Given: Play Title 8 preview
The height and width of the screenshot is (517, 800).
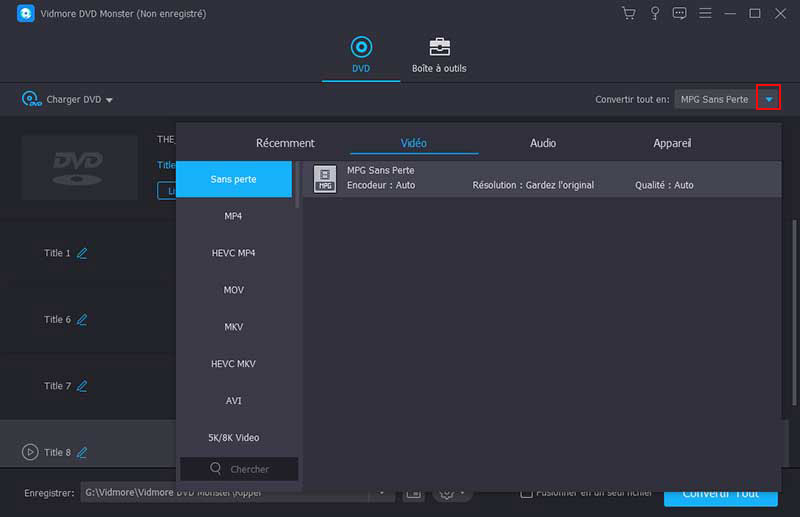Looking at the screenshot, I should [30, 452].
